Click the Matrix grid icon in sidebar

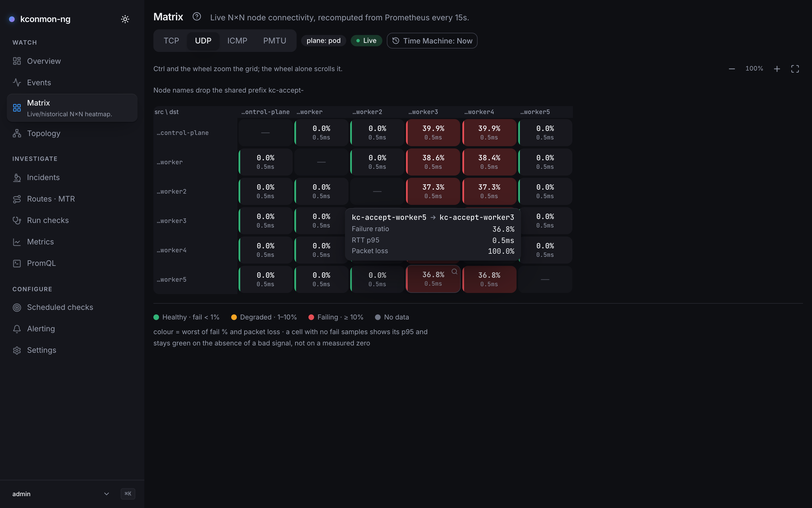pyautogui.click(x=17, y=108)
